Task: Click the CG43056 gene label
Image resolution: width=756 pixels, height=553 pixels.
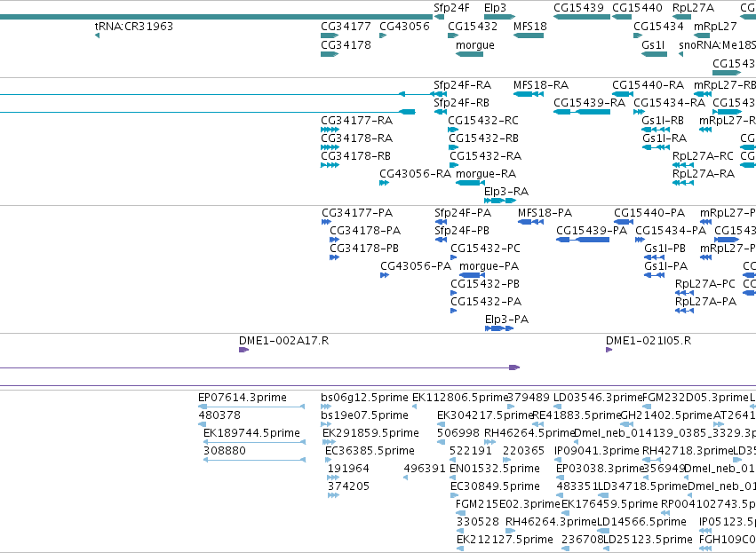Action: tap(404, 27)
